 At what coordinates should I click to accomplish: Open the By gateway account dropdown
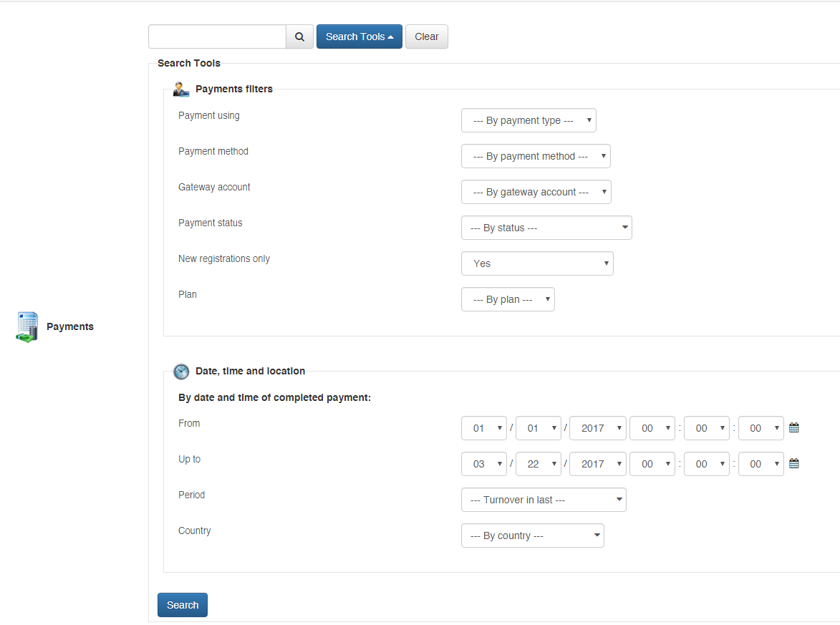(536, 193)
